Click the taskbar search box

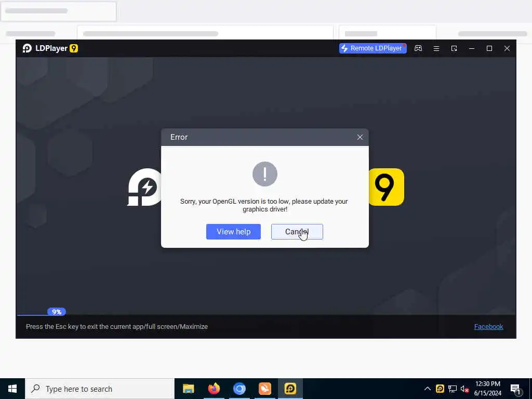click(100, 389)
